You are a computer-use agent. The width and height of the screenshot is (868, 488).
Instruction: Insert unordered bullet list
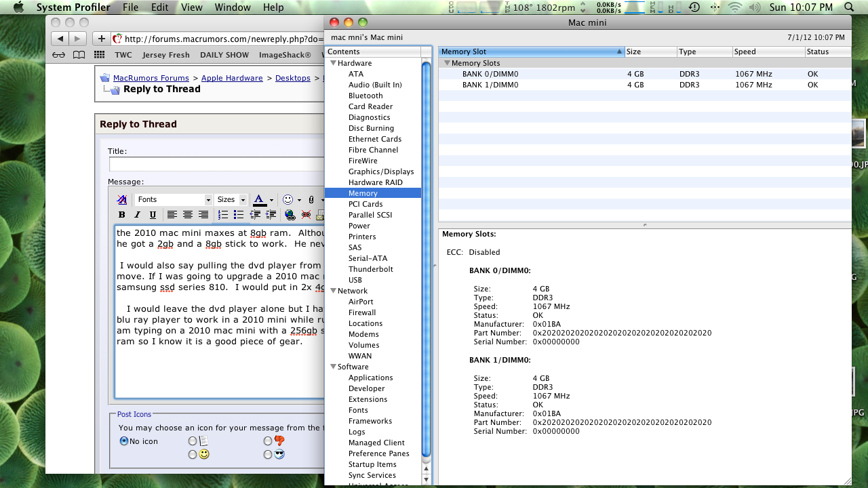coord(239,215)
